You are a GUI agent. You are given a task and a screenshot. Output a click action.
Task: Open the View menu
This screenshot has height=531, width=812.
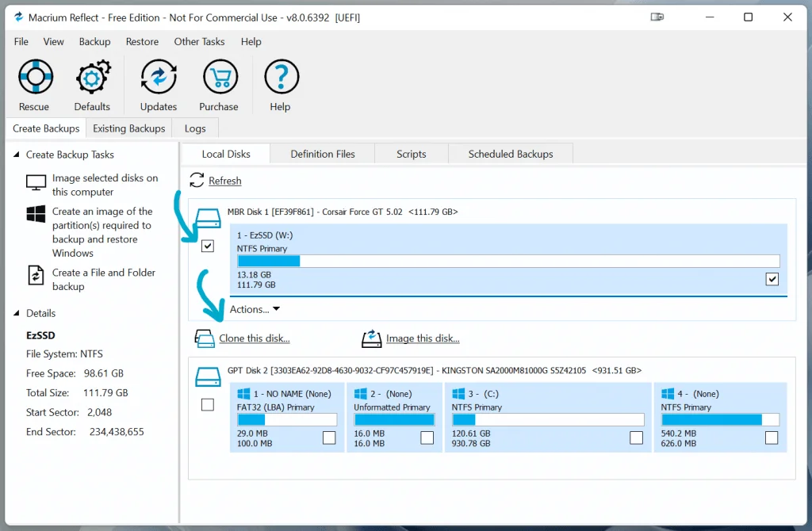[x=53, y=41]
